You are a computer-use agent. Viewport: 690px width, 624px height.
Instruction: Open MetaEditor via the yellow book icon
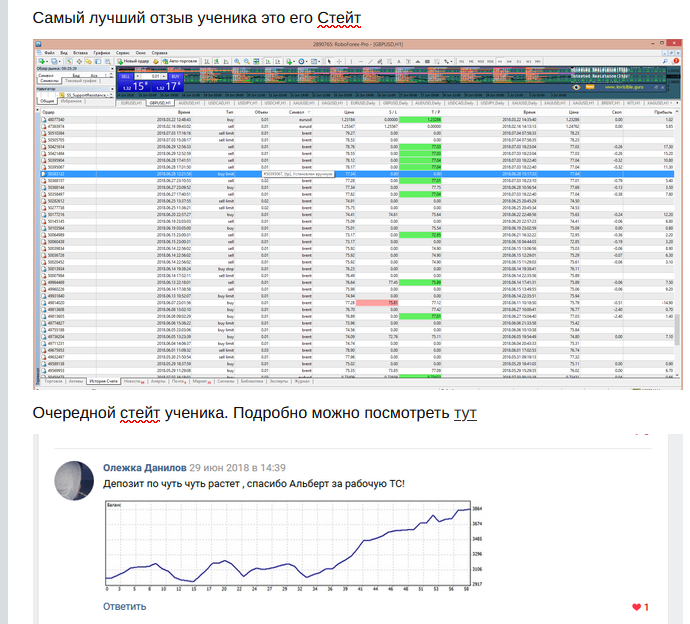[155, 62]
